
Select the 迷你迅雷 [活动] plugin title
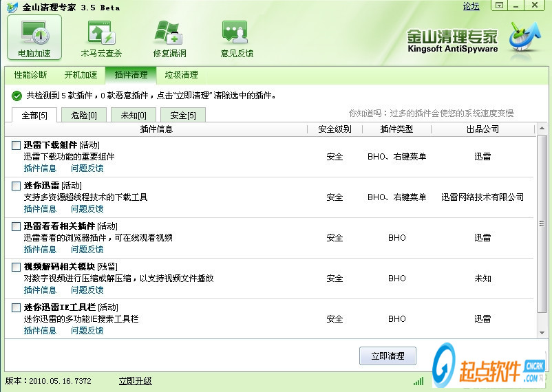53,186
